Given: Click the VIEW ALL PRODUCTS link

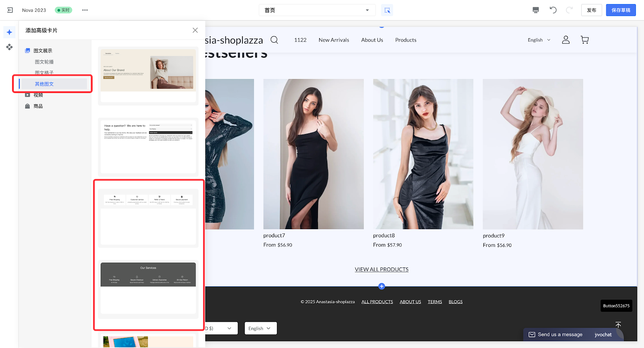Looking at the screenshot, I should 382,269.
